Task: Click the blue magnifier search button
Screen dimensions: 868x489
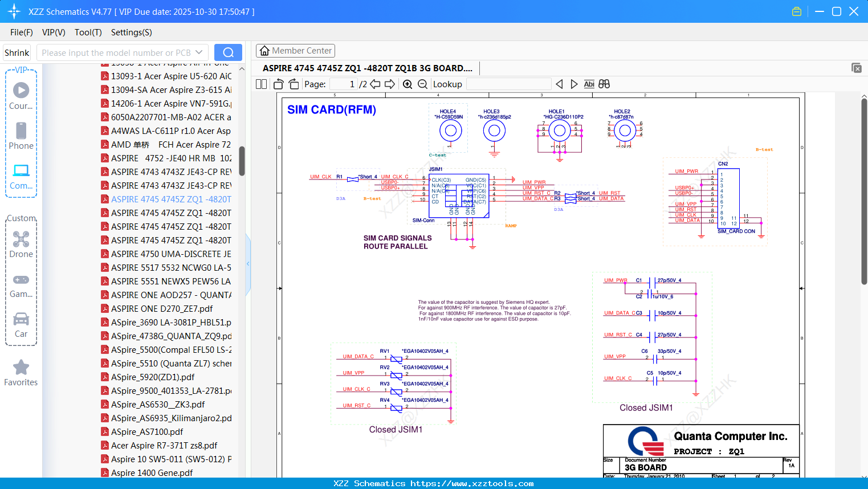Action: click(228, 52)
